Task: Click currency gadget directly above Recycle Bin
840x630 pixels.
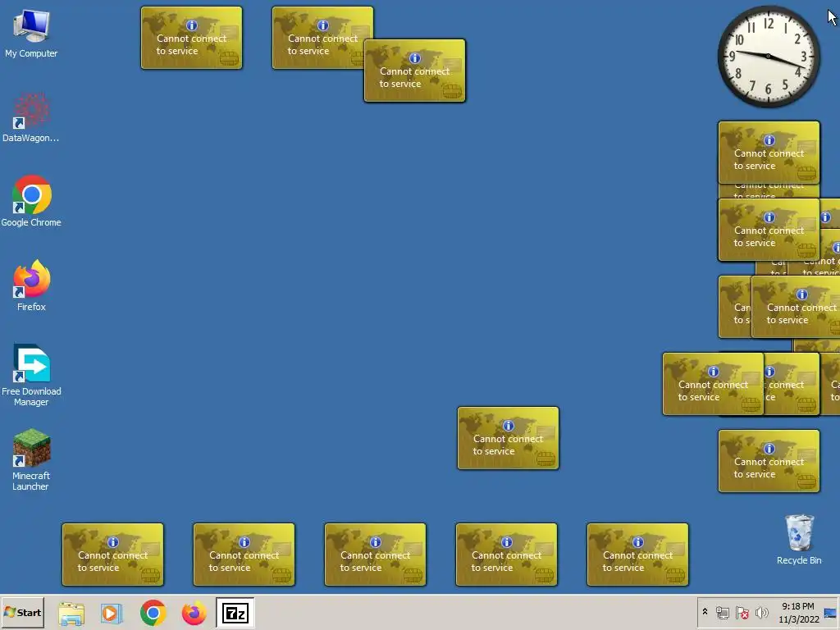Action: (x=769, y=461)
